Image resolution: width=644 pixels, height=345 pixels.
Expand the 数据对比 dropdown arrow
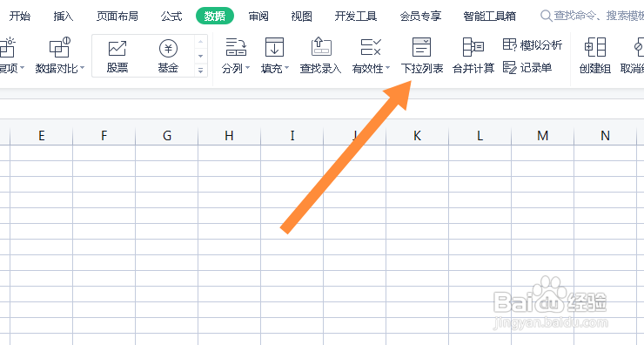point(82,68)
